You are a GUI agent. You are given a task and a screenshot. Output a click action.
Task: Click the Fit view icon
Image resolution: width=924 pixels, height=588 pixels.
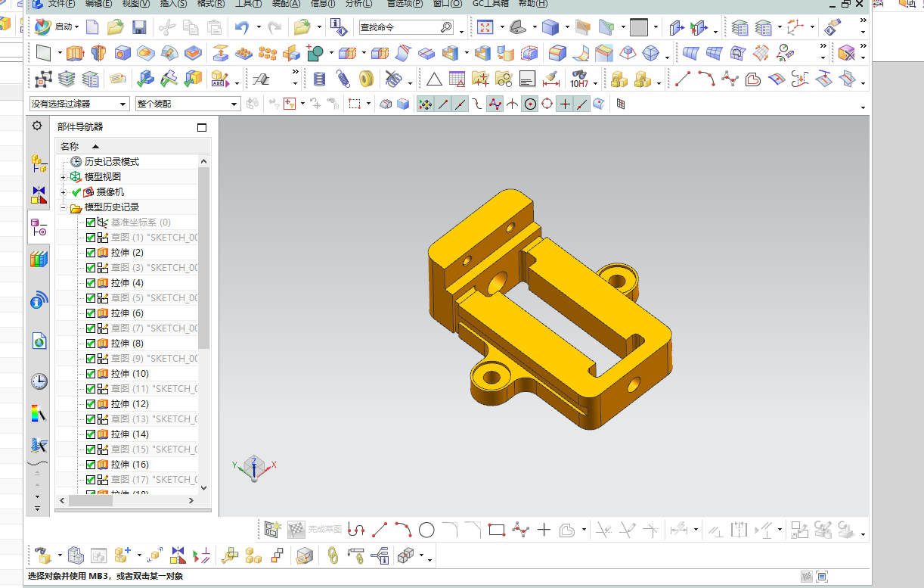click(x=485, y=28)
